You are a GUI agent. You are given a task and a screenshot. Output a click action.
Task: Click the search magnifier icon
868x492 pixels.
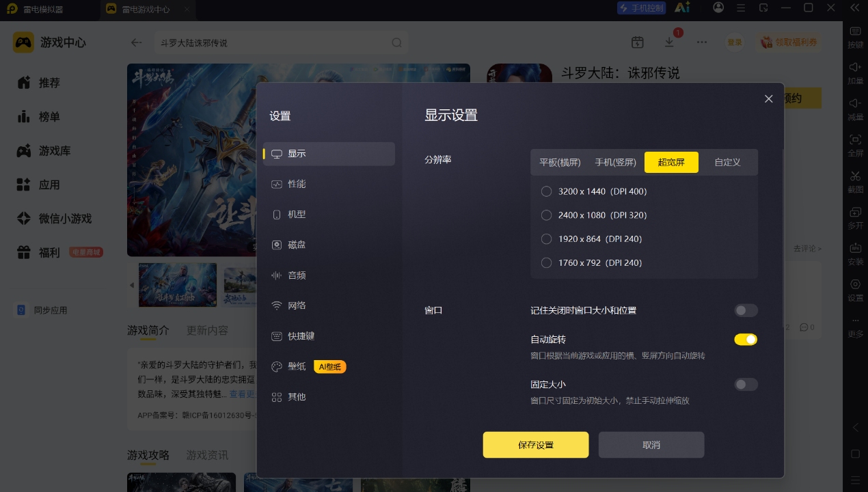[397, 42]
